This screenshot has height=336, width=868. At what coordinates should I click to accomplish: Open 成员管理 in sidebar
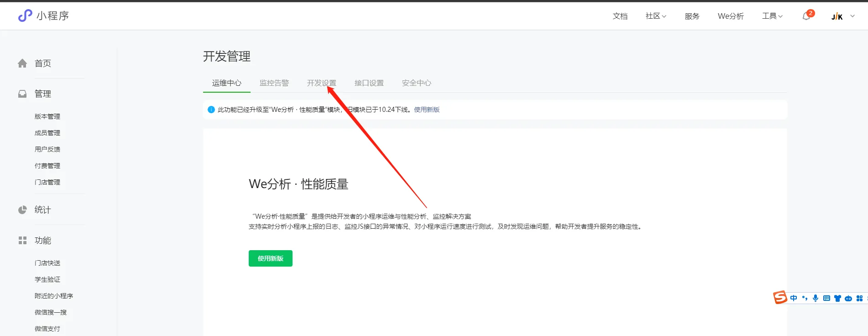tap(47, 133)
